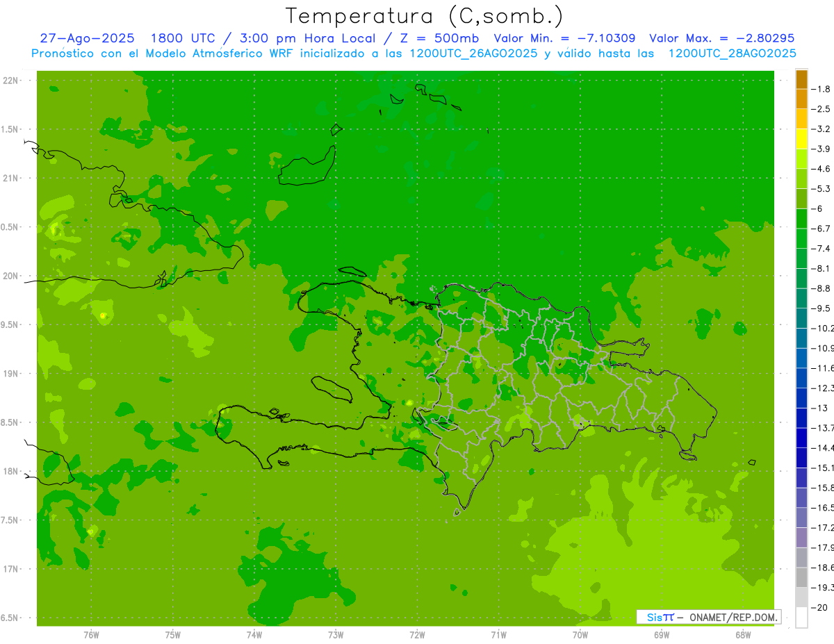
Task: Pick the teal swatch between -9.5 and -10.2
Action: coord(801,318)
